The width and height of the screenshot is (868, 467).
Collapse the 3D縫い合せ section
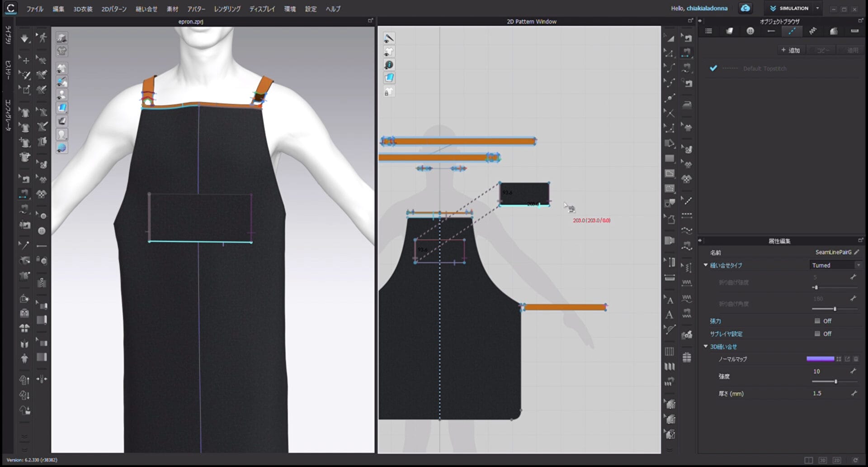[x=706, y=347]
